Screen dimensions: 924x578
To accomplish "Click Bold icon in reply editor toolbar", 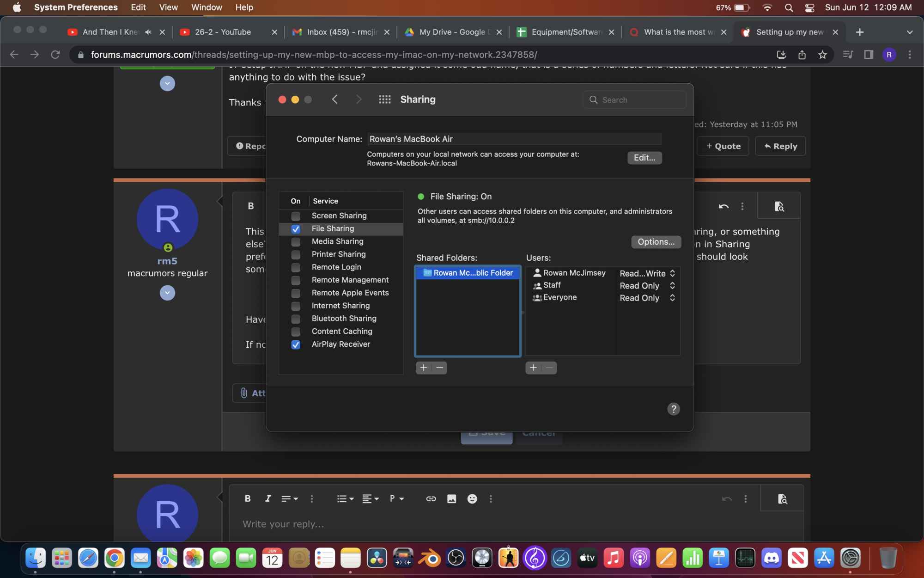I will point(248,498).
